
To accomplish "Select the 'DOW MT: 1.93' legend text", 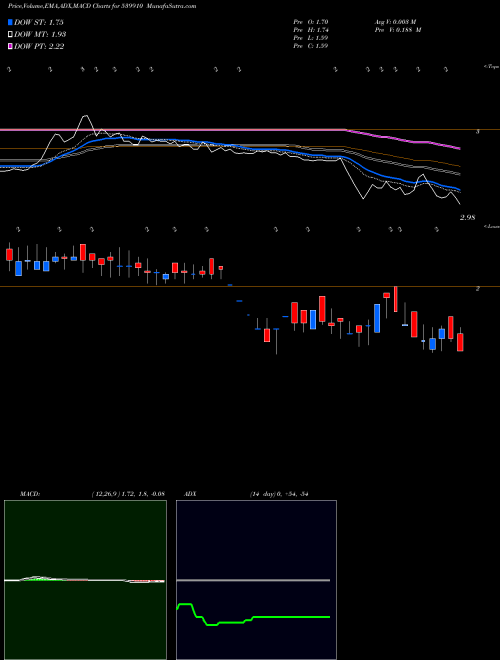I will 40,34.
